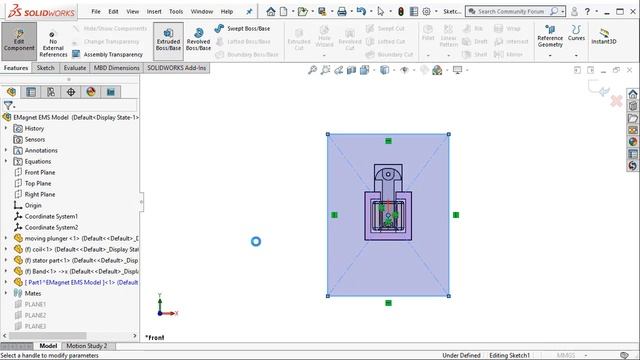Screen dimensions: 640x360
Task: Open the DimXpertManager tab icon
Action: point(71,92)
